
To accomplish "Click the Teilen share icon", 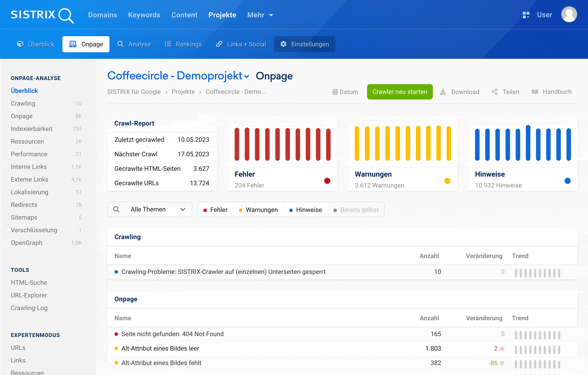I will 494,92.
